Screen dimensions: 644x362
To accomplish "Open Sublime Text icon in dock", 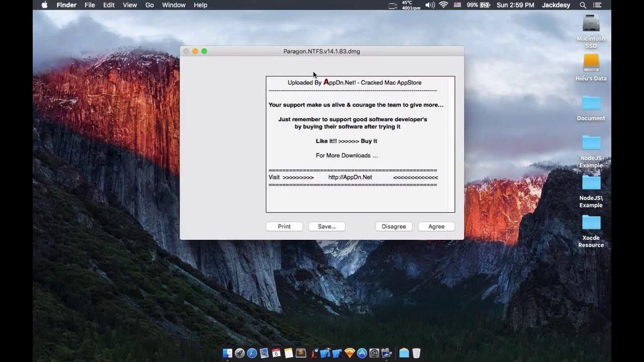I will tap(301, 353).
